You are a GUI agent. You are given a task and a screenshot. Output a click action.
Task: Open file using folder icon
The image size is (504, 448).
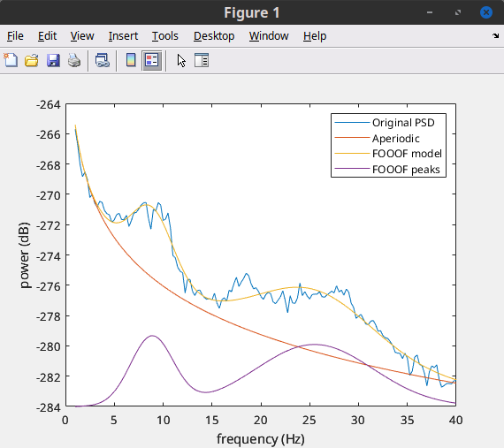[32, 60]
